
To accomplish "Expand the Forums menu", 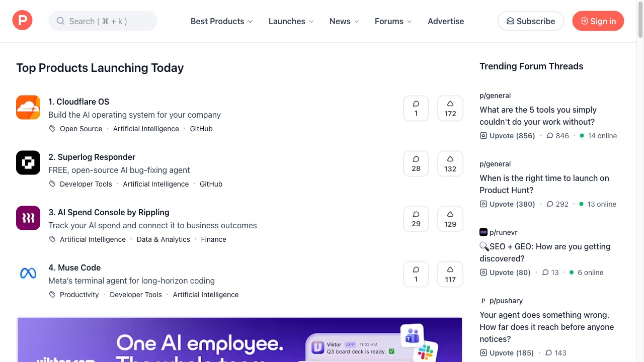I will click(x=393, y=21).
